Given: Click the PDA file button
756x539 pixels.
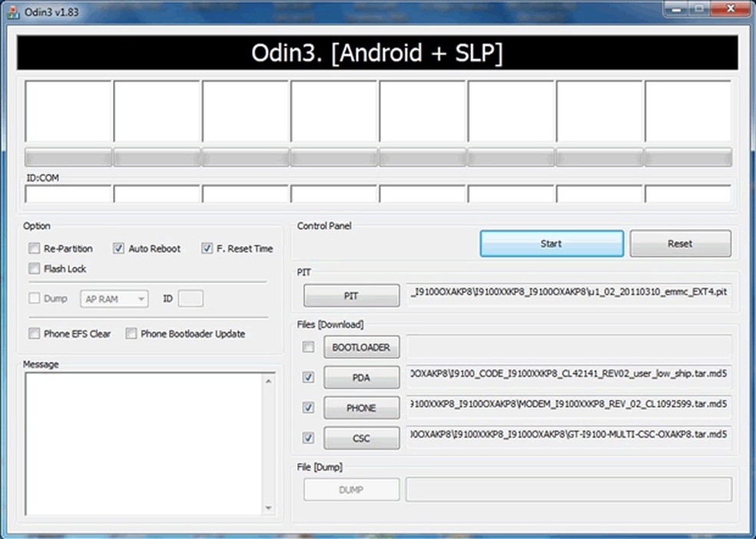Looking at the screenshot, I should (x=361, y=377).
